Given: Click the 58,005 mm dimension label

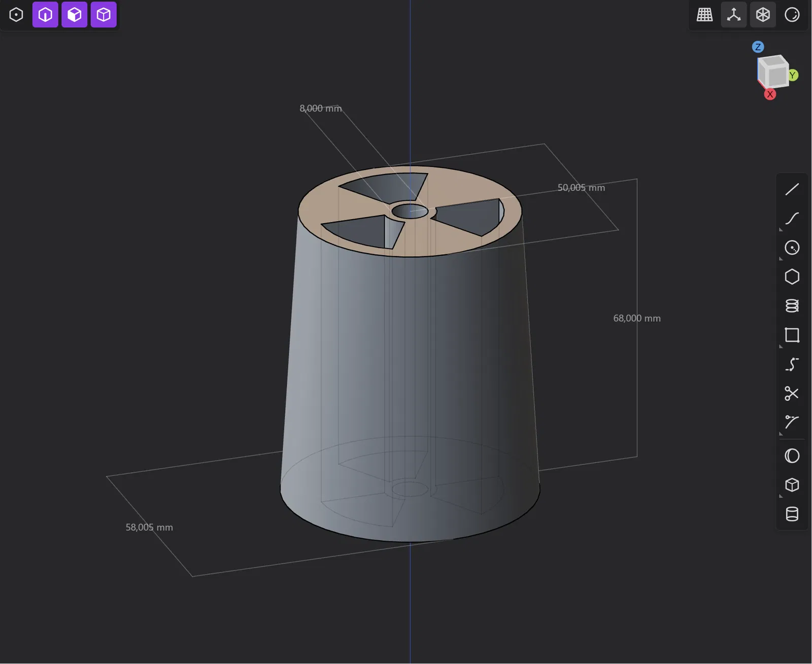Looking at the screenshot, I should coord(149,528).
